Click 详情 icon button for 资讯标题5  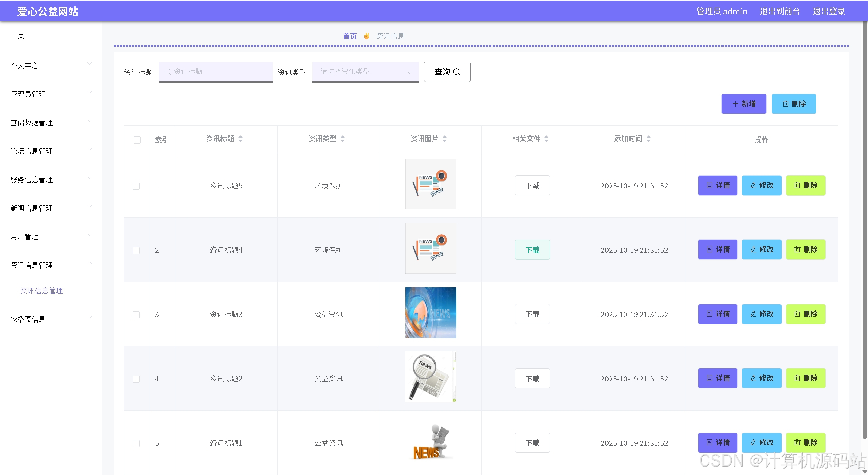click(717, 185)
